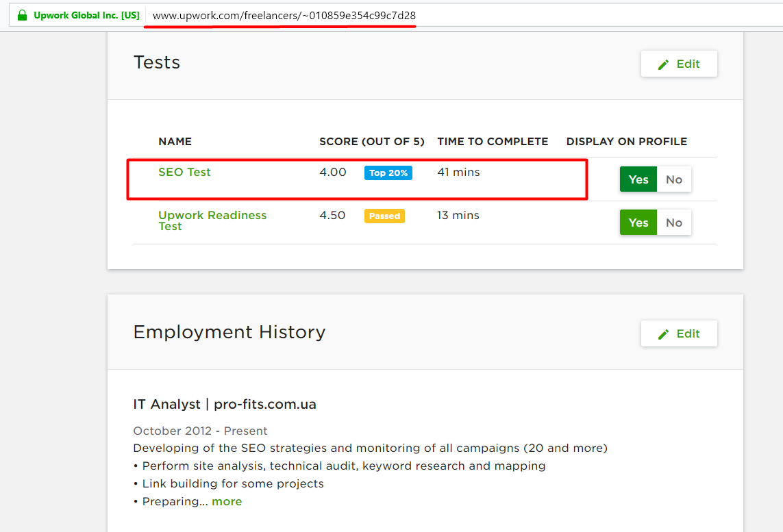Screen dimensions: 783x532
Task: Click the 4.00 score value
Action: pos(332,172)
